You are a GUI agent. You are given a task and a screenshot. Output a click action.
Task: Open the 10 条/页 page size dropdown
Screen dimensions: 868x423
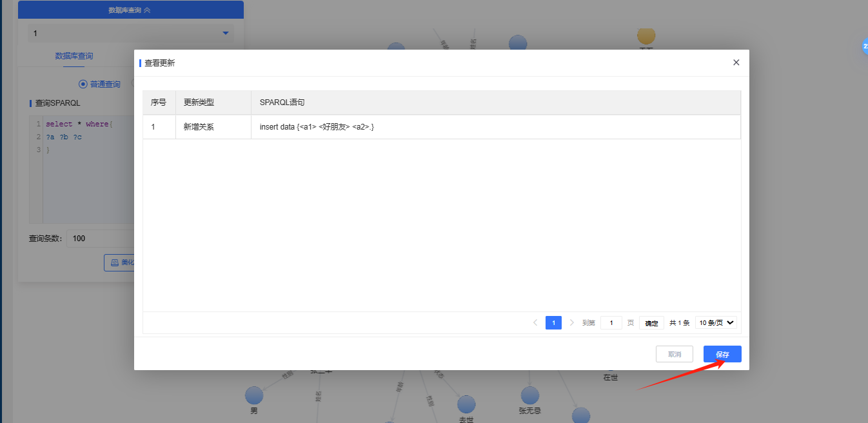coord(716,323)
